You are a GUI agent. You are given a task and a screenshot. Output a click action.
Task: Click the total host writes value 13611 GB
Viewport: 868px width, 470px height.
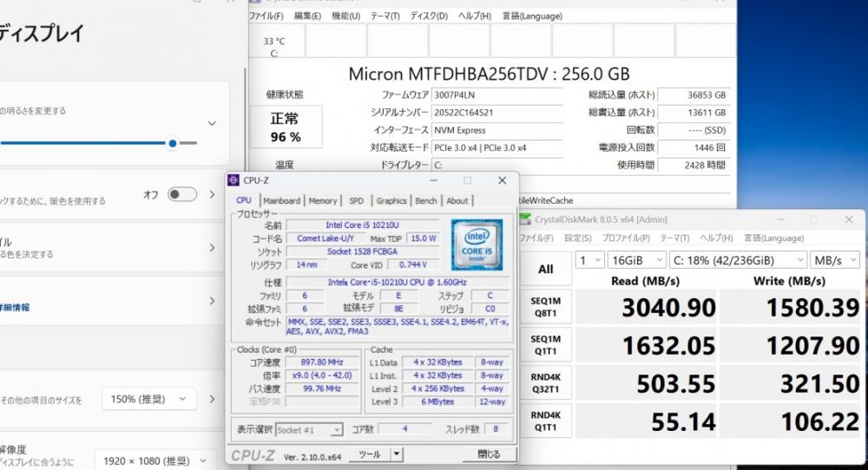click(x=694, y=113)
